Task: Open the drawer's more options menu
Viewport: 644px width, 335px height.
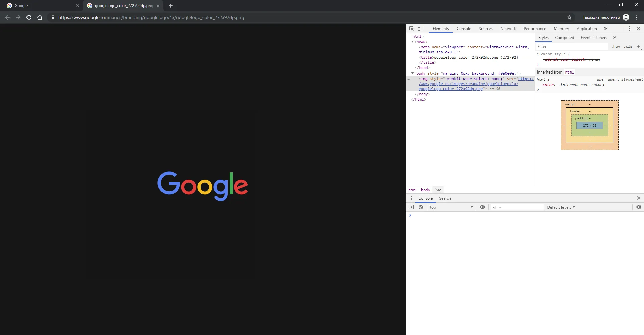Action: point(411,198)
